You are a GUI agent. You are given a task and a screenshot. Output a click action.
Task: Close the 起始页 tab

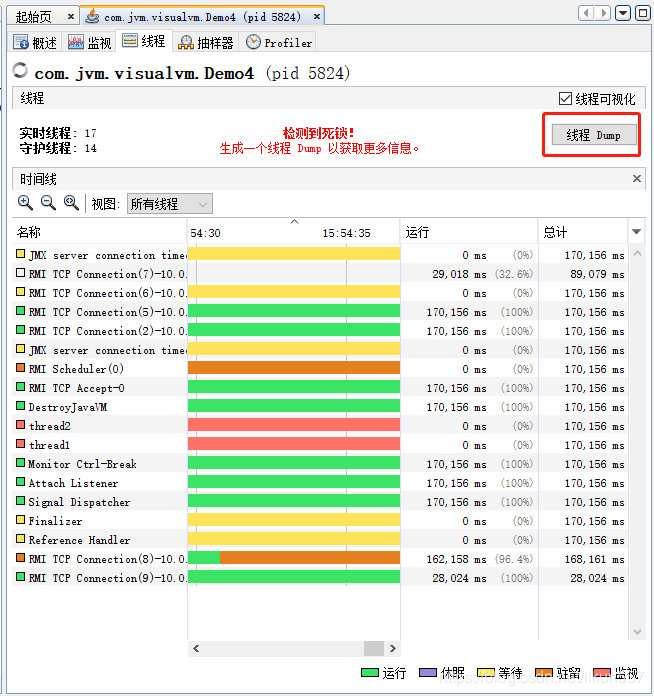71,17
